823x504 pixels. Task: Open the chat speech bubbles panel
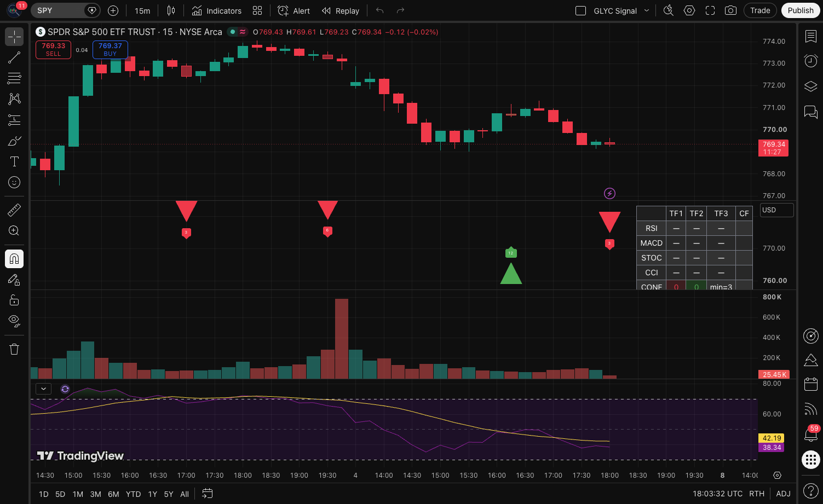click(x=810, y=112)
